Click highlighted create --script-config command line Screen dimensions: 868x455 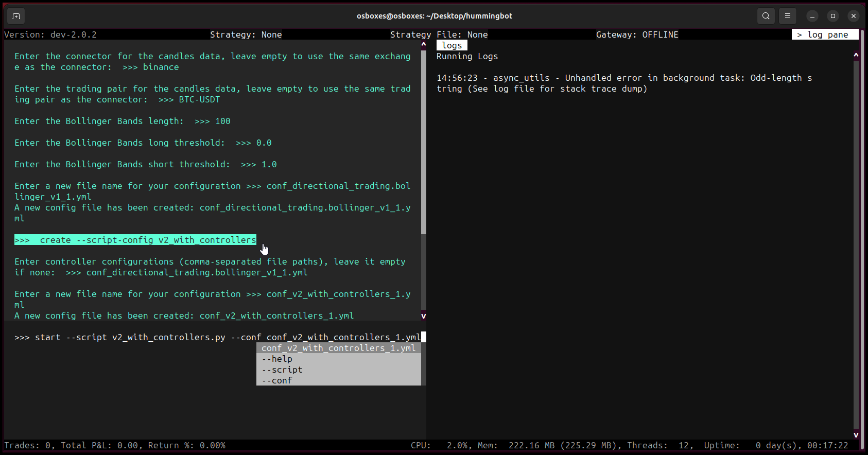pos(135,240)
